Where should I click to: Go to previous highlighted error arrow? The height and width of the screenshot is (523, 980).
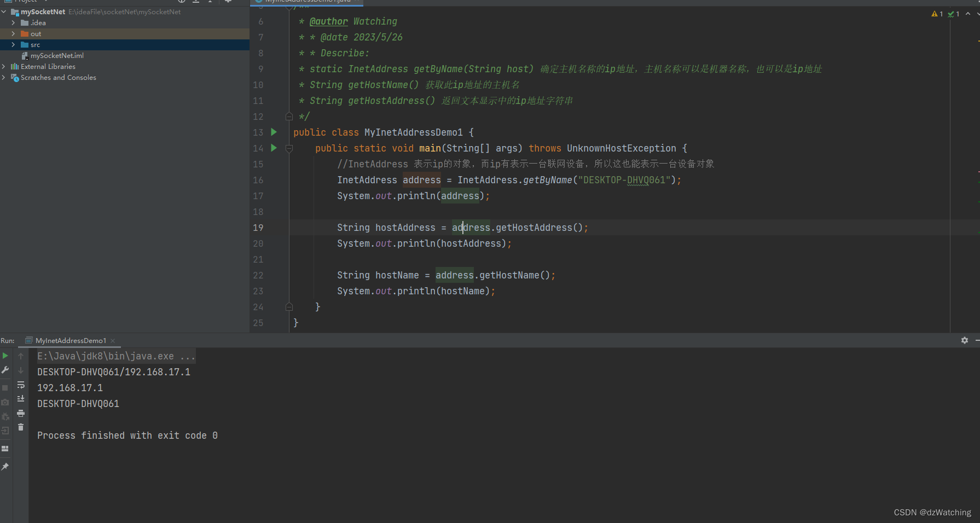[968, 14]
